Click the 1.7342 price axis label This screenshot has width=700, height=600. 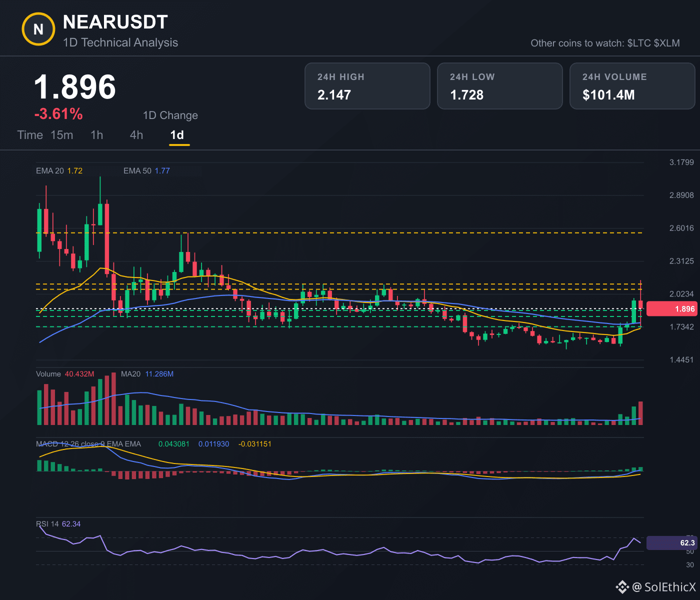[681, 326]
